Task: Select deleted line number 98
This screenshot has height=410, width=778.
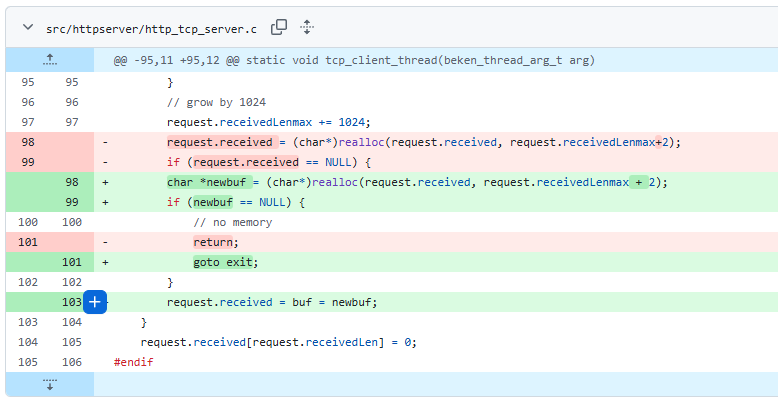Action: [x=27, y=142]
